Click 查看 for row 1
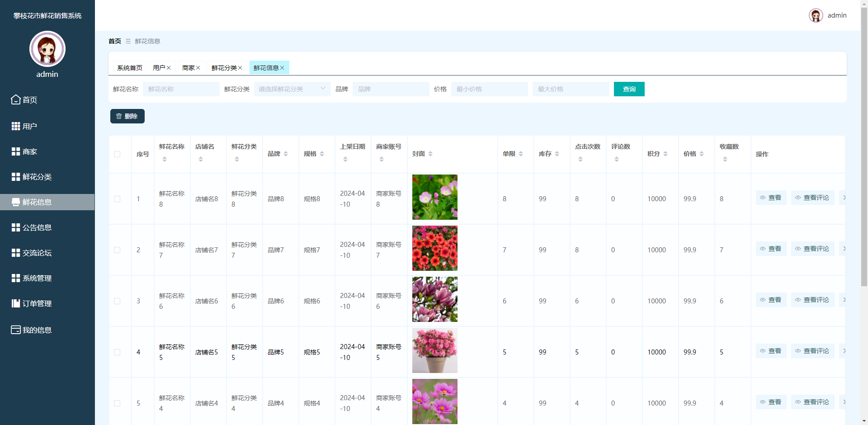 (771, 198)
